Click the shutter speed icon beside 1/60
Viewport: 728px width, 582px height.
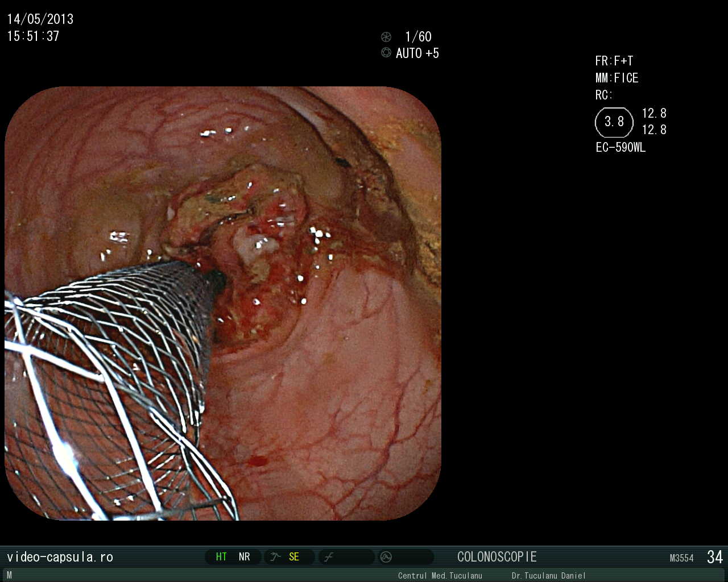point(386,37)
